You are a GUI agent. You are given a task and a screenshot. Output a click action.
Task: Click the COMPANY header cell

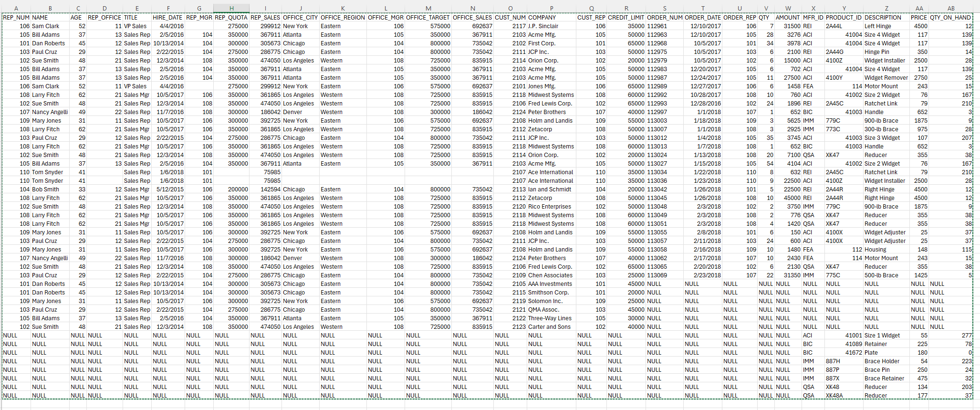tap(551, 17)
